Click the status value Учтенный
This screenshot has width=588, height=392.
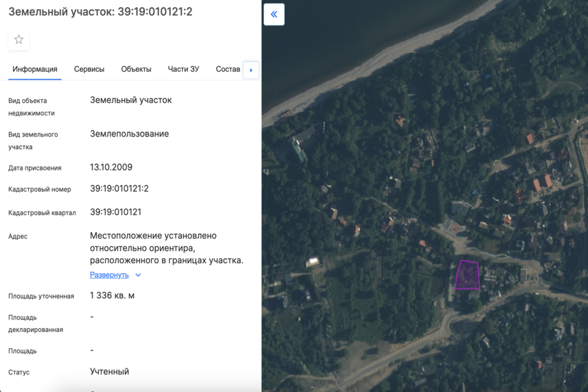[109, 372]
